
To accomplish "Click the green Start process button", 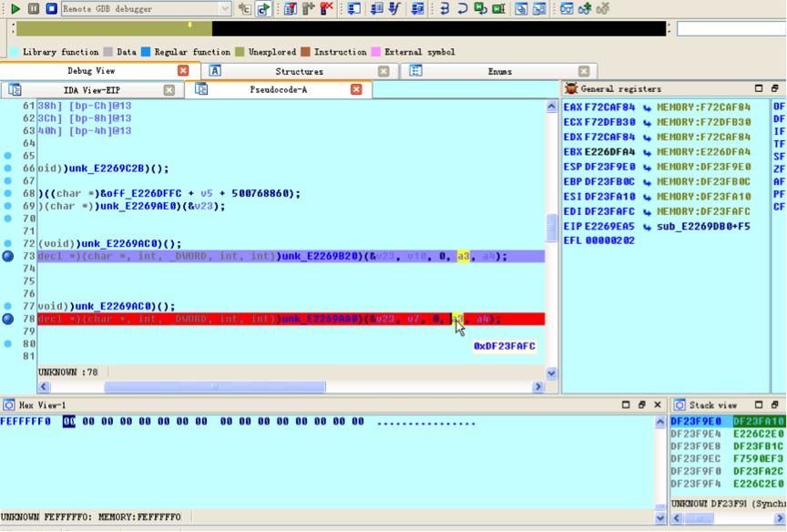I will 15,9.
